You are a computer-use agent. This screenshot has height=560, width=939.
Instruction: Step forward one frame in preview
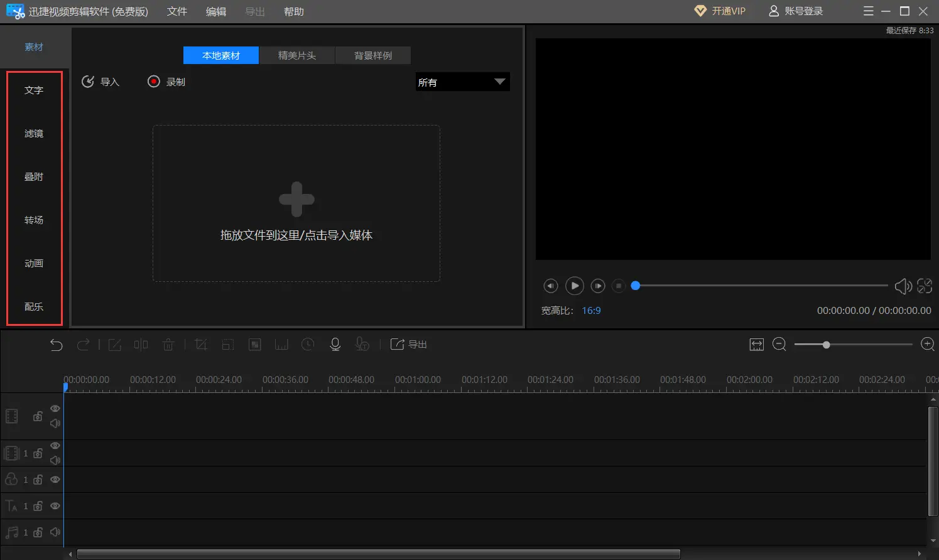point(598,286)
